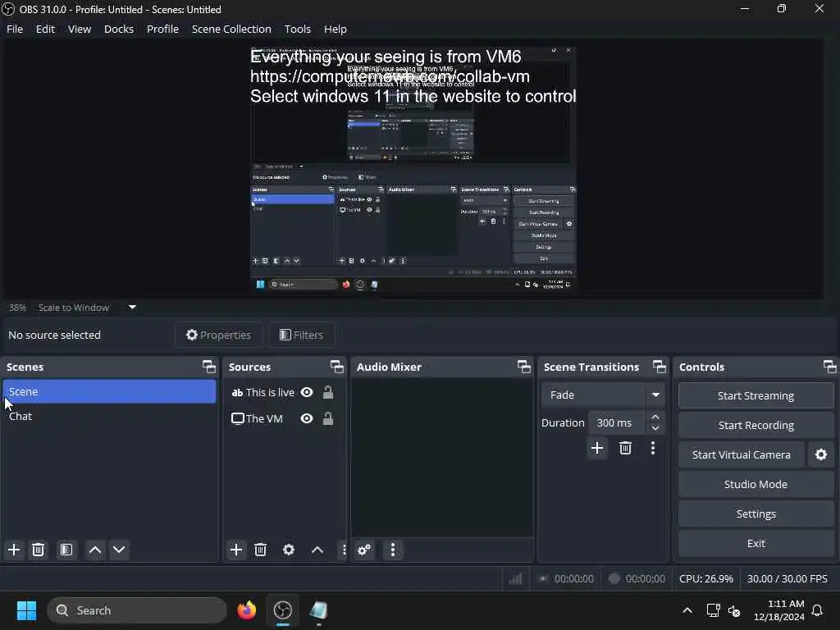Open the Docks menu

[x=119, y=29]
